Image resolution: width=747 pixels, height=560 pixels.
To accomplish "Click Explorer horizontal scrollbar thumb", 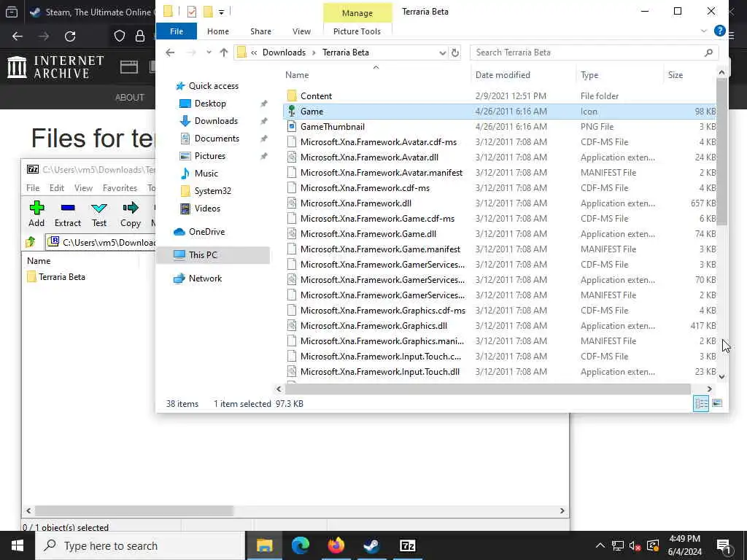I will point(488,389).
